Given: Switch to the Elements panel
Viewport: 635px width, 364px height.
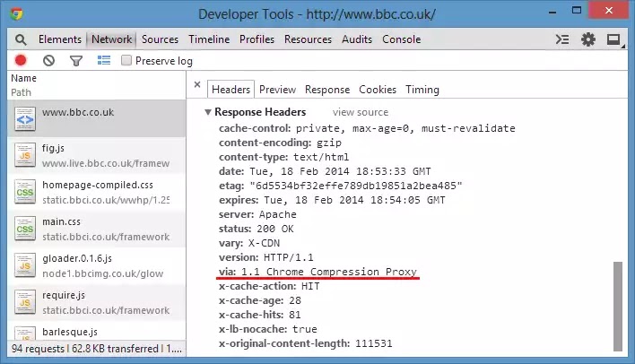Looking at the screenshot, I should 60,39.
